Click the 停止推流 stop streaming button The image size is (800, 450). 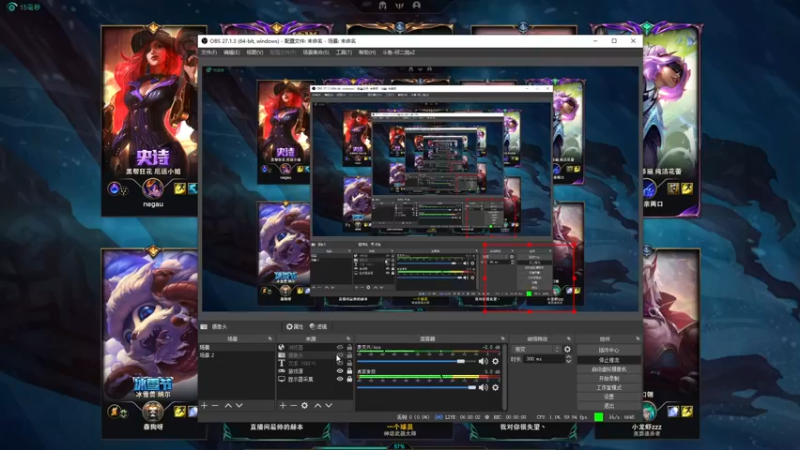[609, 360]
